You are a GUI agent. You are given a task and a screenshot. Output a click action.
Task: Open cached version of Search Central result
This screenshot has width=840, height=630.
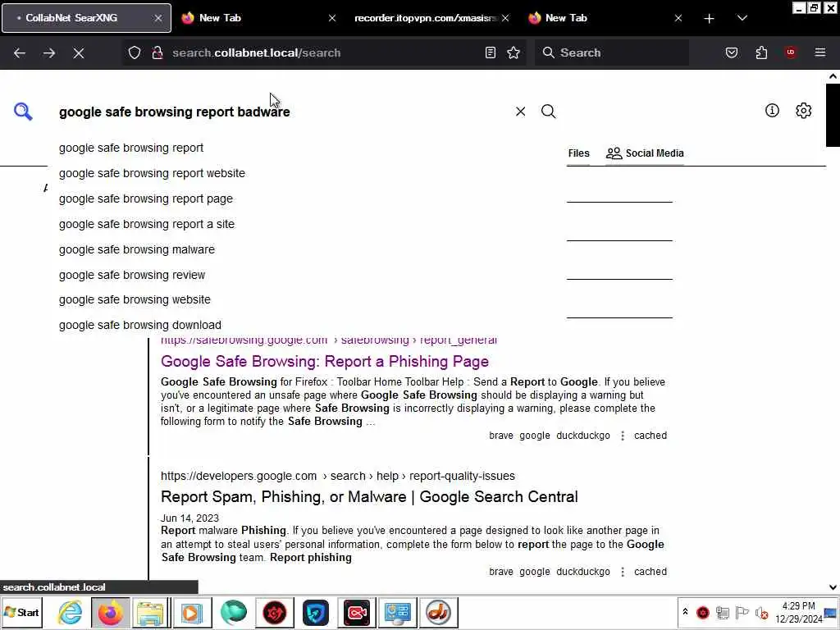pos(651,572)
